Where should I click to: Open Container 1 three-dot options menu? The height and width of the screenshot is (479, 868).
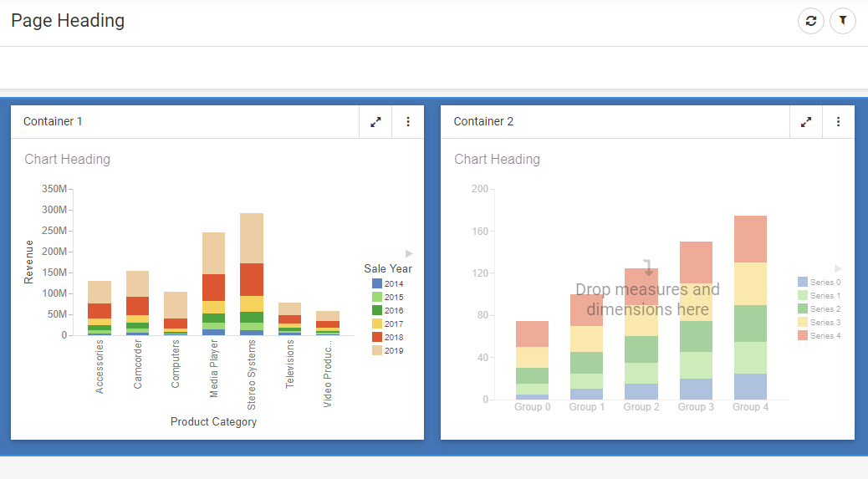coord(408,122)
